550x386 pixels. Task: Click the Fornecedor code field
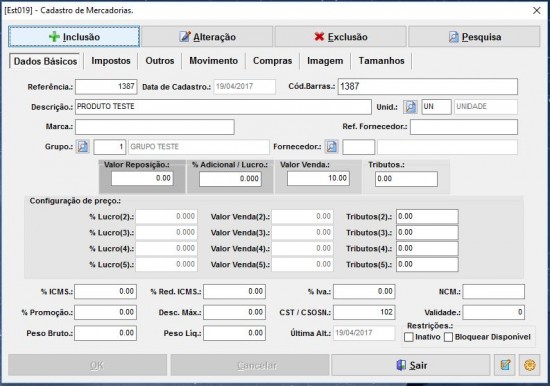pyautogui.click(x=358, y=147)
